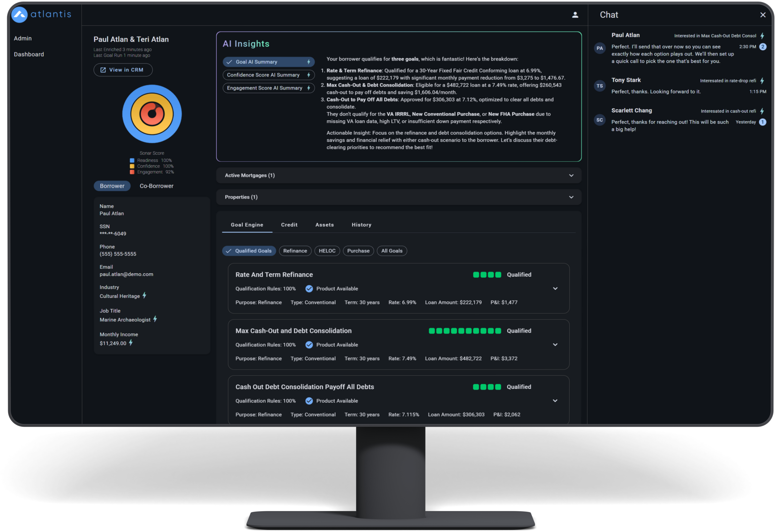Screen dimensions: 780x532
Task: Click email paul.atlan@demo.com
Action: (x=126, y=274)
